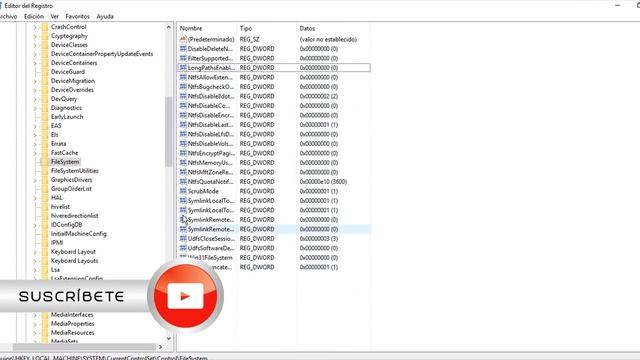
Task: Click the NtfsDisableEncr... DWORD icon
Action: tap(183, 115)
